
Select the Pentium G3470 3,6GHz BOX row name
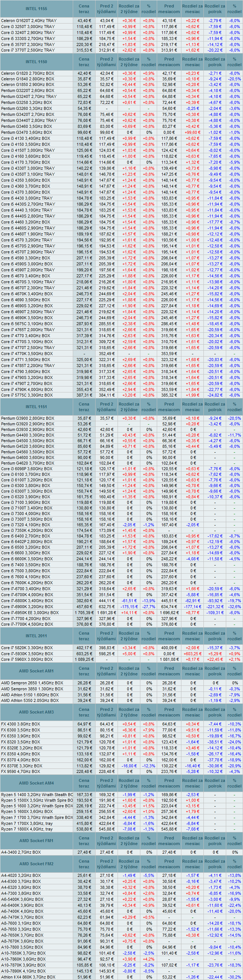27,132
